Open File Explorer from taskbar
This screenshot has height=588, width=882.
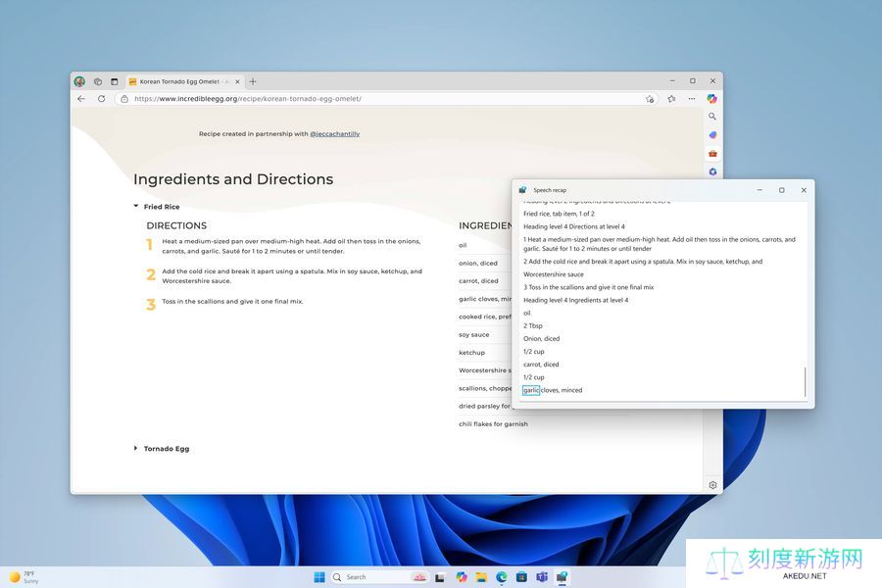[x=481, y=577]
